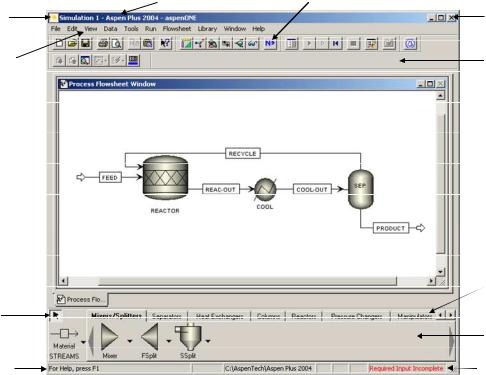Click the flowsheet horizontal scrollbar left arrow
Viewport: 486px width, 375px height.
pyautogui.click(x=63, y=281)
